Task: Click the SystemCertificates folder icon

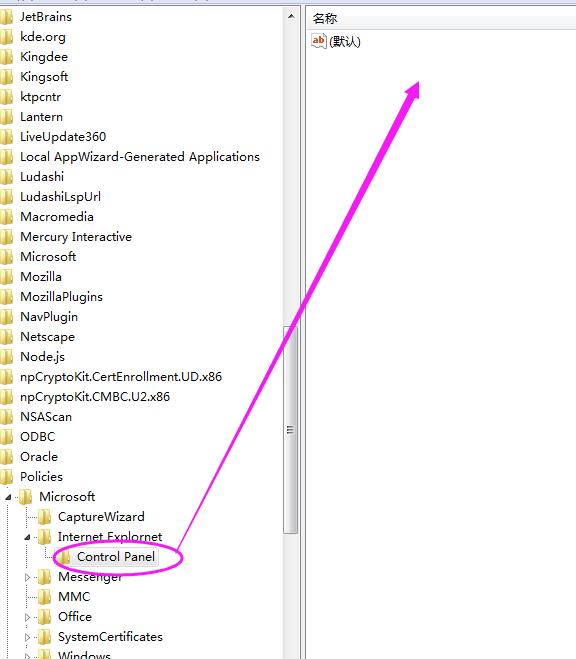Action: click(x=45, y=637)
